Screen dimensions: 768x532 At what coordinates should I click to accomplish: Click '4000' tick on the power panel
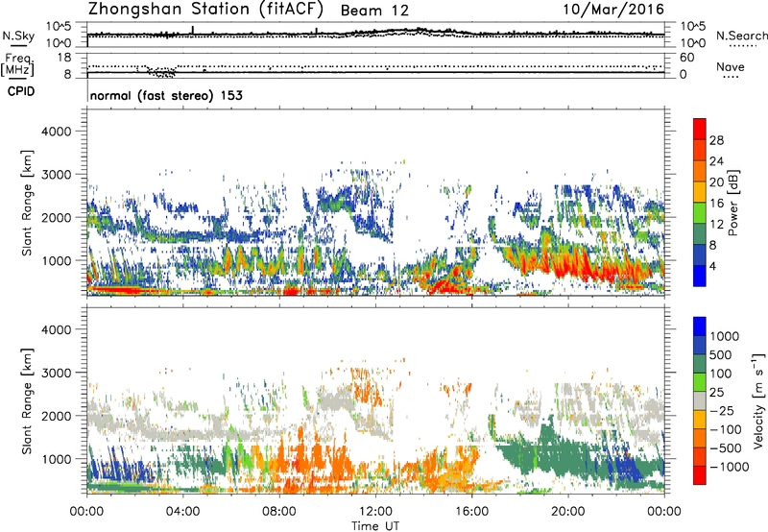[56, 132]
